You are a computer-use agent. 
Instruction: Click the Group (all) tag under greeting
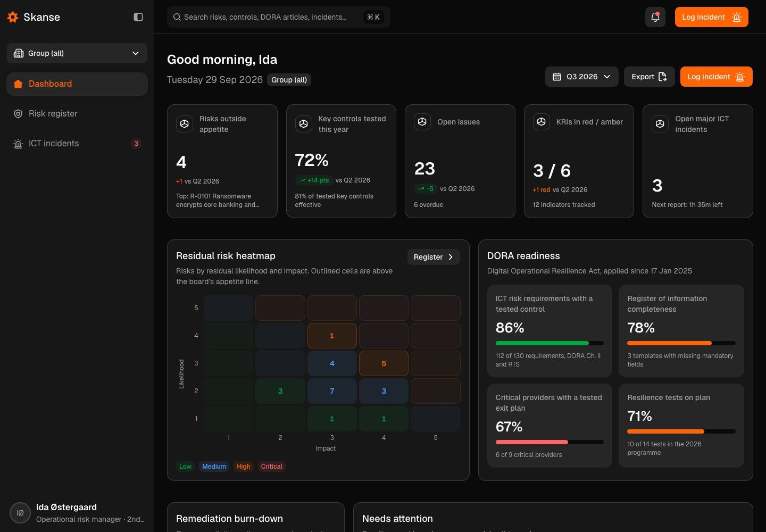[289, 80]
